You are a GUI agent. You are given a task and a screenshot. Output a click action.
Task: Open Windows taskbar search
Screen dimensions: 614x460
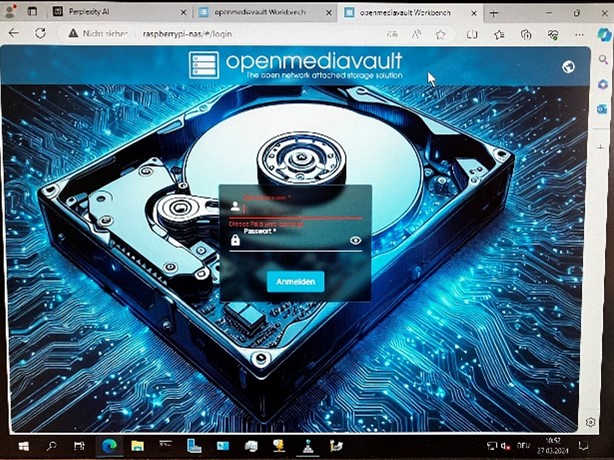pos(51,446)
